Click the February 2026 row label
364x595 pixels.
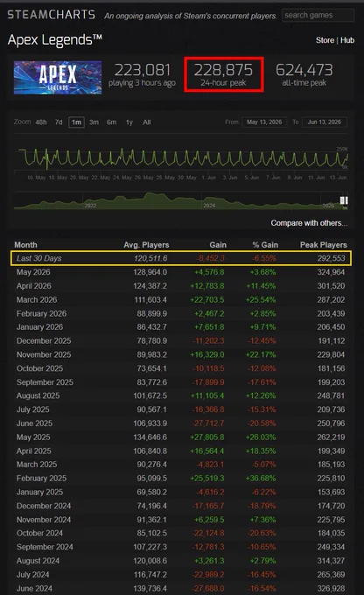41,313
